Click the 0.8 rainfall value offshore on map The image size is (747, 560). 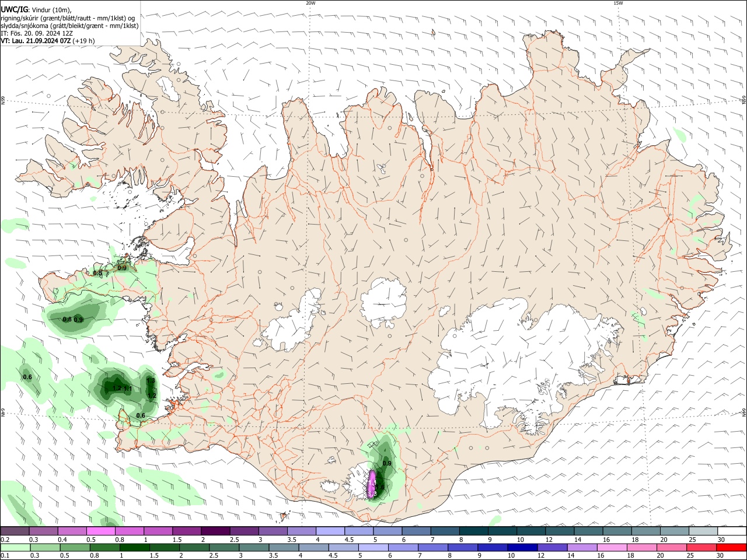(67, 319)
